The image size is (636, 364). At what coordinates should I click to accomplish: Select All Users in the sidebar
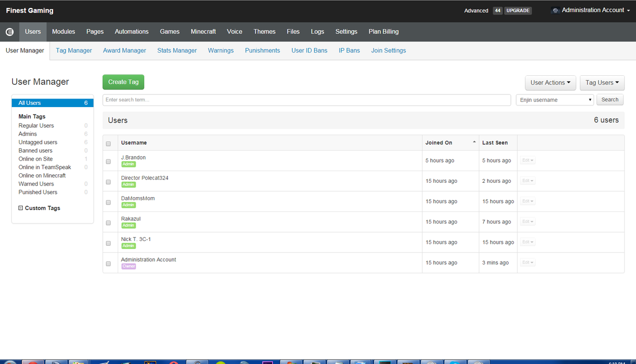[x=52, y=103]
